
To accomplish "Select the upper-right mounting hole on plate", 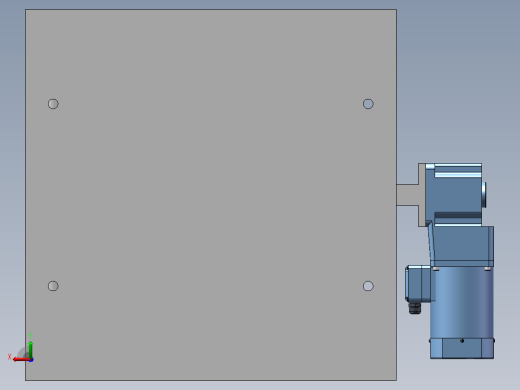I will [368, 104].
